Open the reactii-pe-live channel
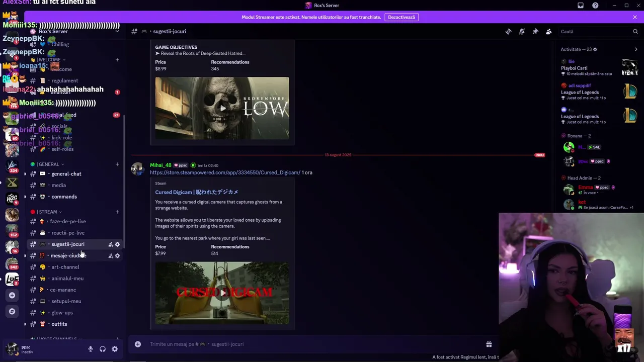 click(74, 233)
